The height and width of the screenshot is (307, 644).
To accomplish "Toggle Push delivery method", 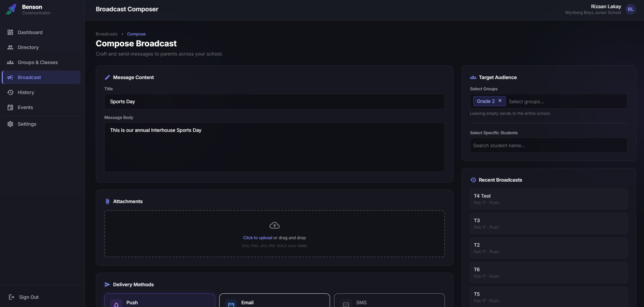I will [x=160, y=301].
